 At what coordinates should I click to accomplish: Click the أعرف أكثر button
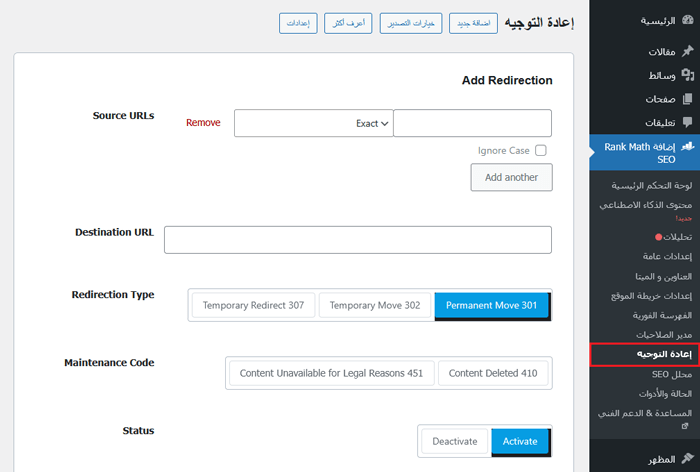348,23
